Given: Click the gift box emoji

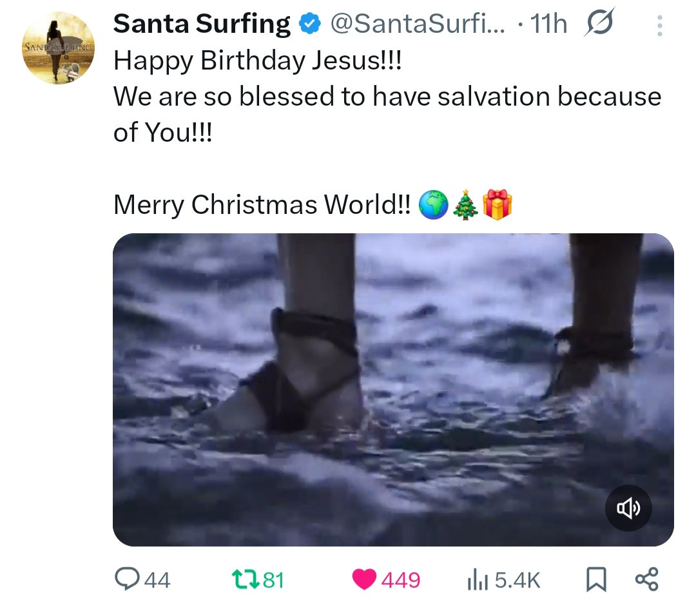Looking at the screenshot, I should coord(497,205).
